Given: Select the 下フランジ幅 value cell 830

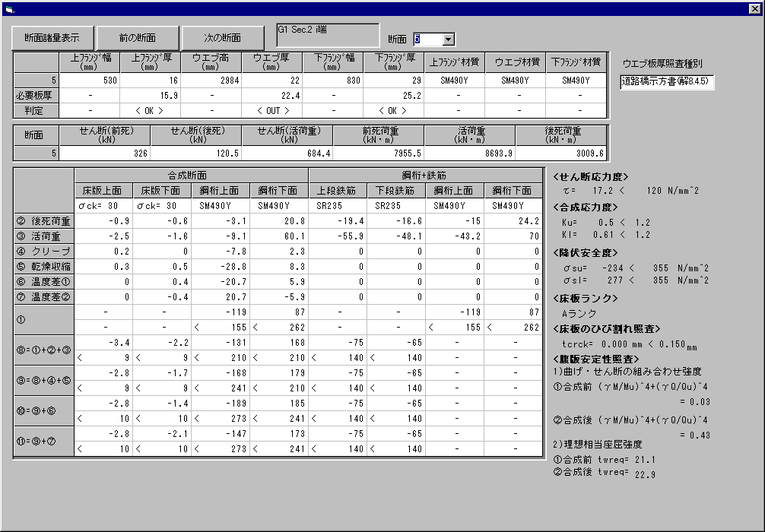Looking at the screenshot, I should click(x=333, y=81).
